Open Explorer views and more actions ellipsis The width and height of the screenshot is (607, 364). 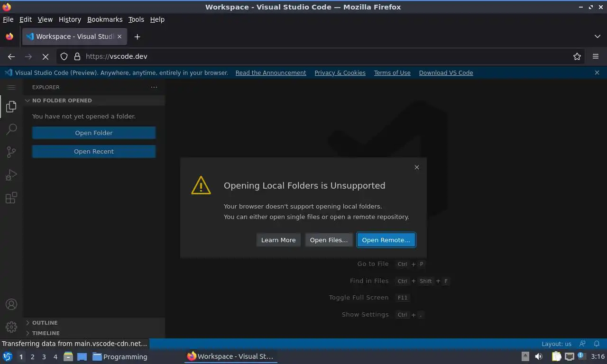[x=154, y=87]
